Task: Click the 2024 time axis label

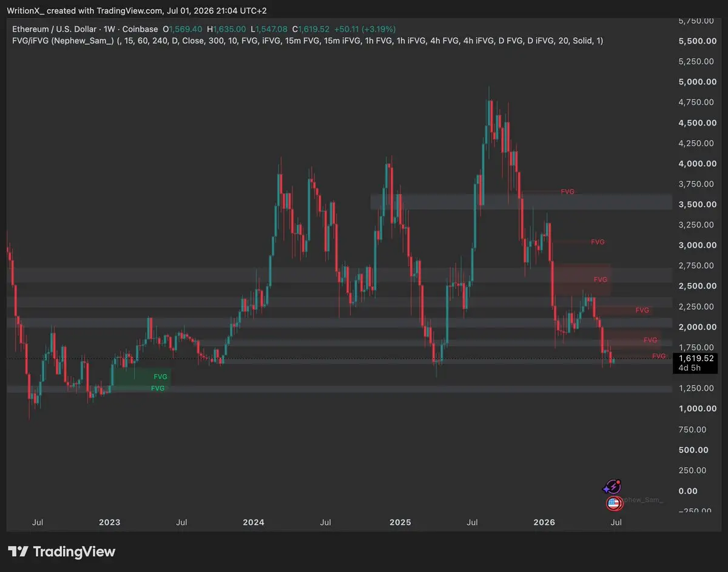Action: 253,522
